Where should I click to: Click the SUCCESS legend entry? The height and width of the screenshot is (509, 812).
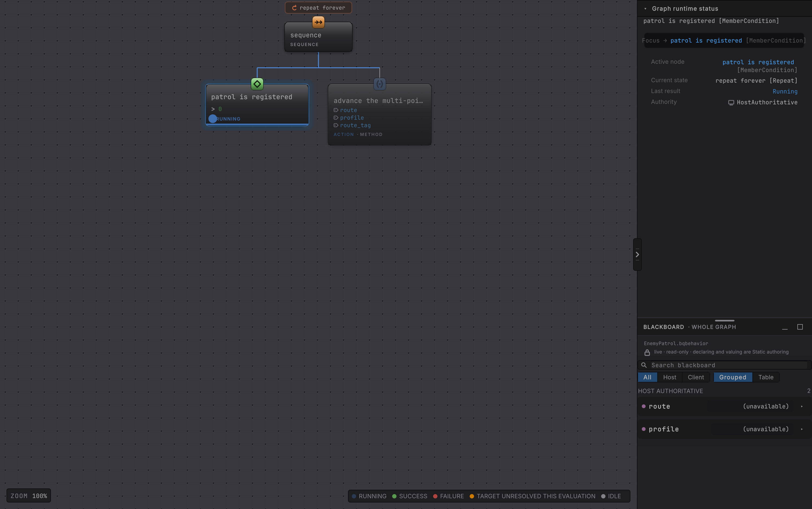[x=409, y=496]
